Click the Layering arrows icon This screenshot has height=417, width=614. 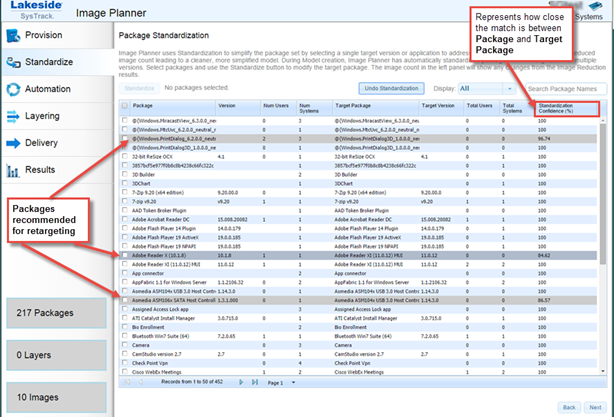(x=13, y=116)
